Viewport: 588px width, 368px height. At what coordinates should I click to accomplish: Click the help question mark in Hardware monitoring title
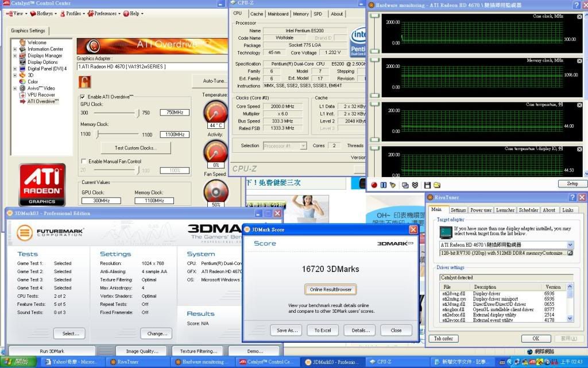click(x=577, y=5)
